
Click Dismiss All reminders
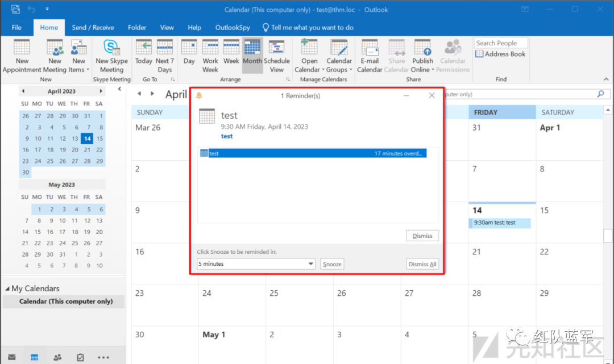pyautogui.click(x=422, y=264)
